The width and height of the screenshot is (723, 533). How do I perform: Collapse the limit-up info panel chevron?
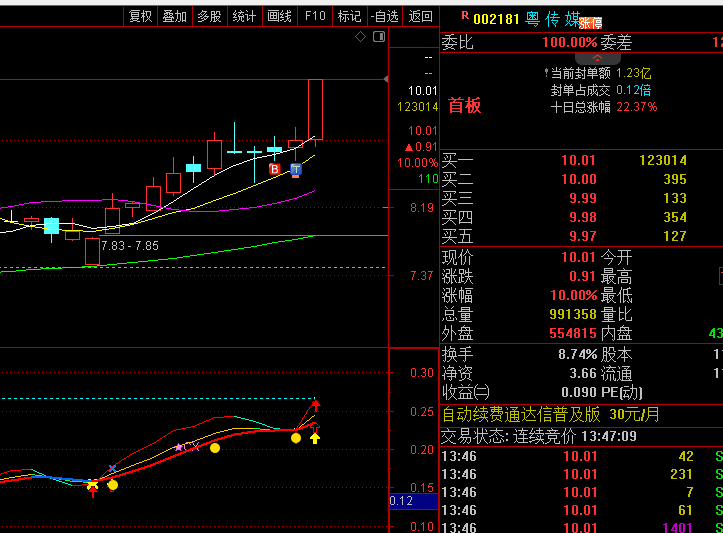click(597, 58)
